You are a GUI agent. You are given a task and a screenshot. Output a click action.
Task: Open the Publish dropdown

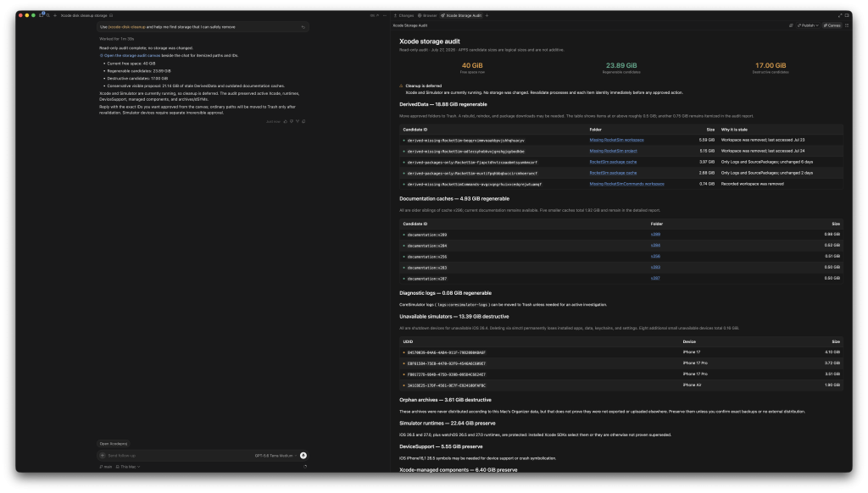[808, 25]
